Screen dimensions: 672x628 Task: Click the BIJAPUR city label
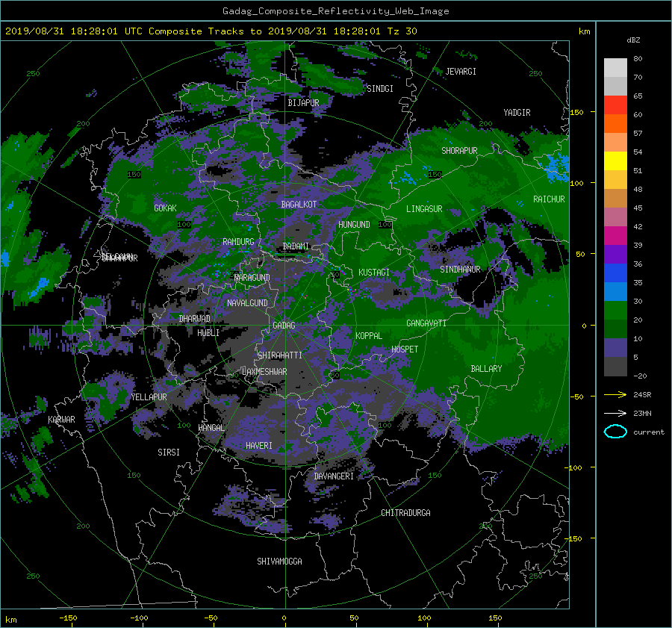(x=303, y=103)
